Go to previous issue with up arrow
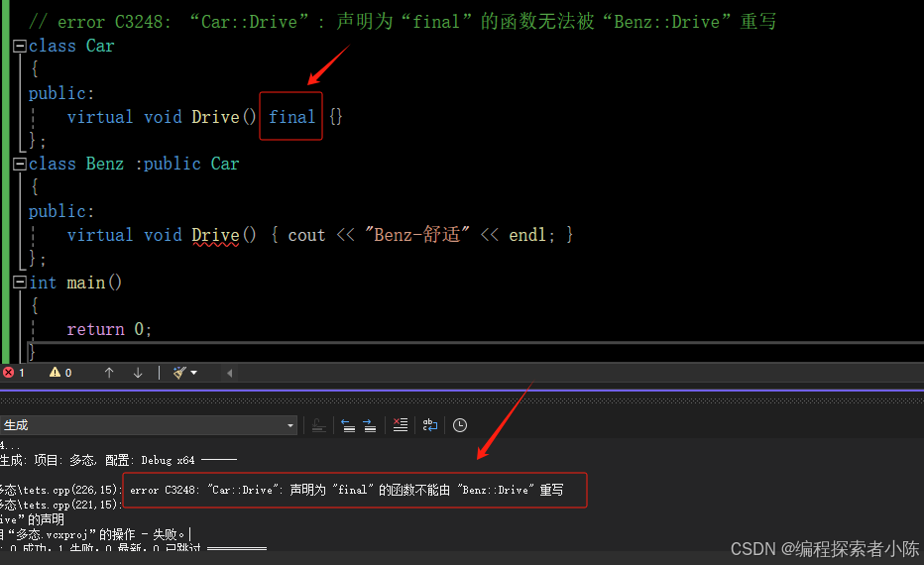 click(108, 373)
